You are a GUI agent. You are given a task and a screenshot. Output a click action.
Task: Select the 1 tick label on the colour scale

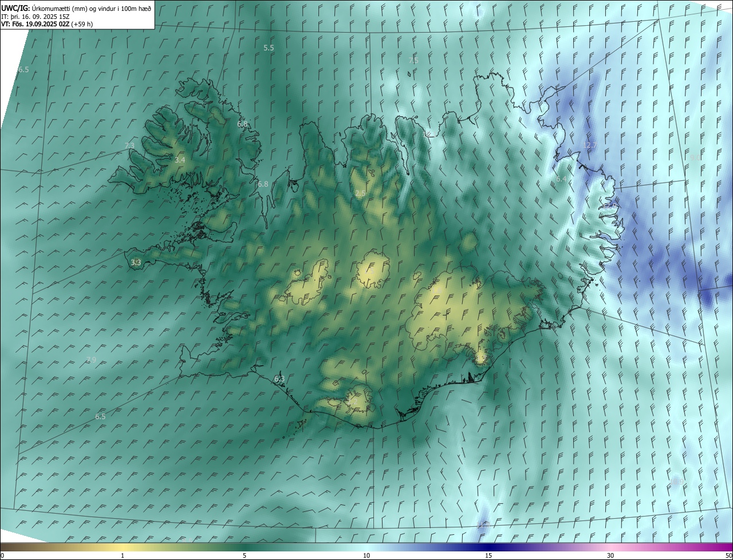[x=123, y=555]
